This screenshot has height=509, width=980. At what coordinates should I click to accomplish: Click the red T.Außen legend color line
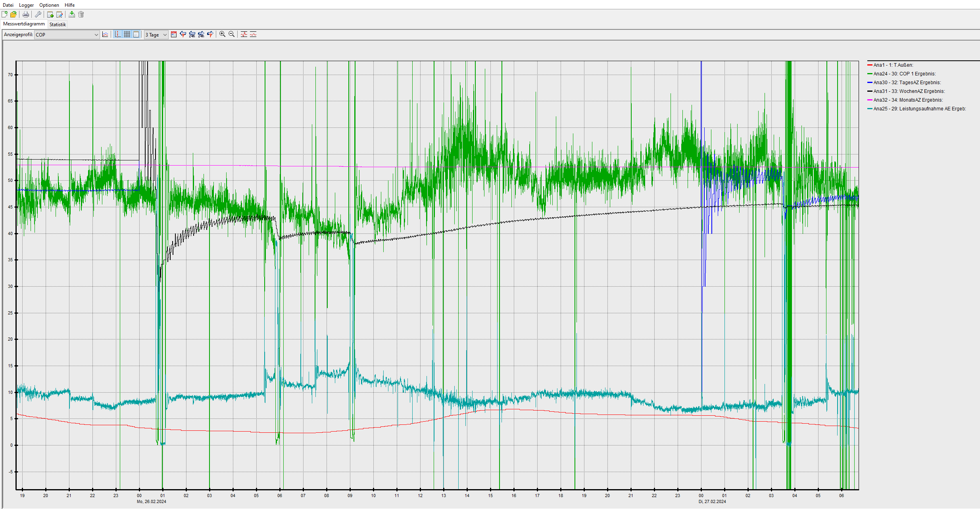pyautogui.click(x=870, y=65)
